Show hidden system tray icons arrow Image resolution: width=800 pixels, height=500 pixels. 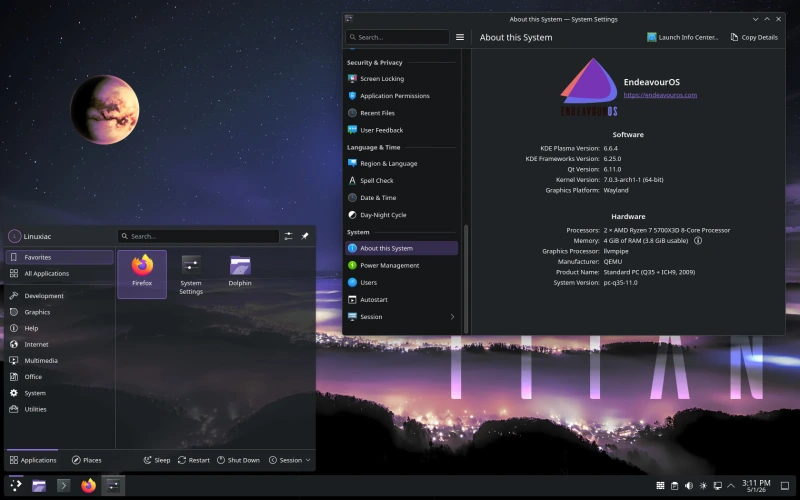pos(731,486)
